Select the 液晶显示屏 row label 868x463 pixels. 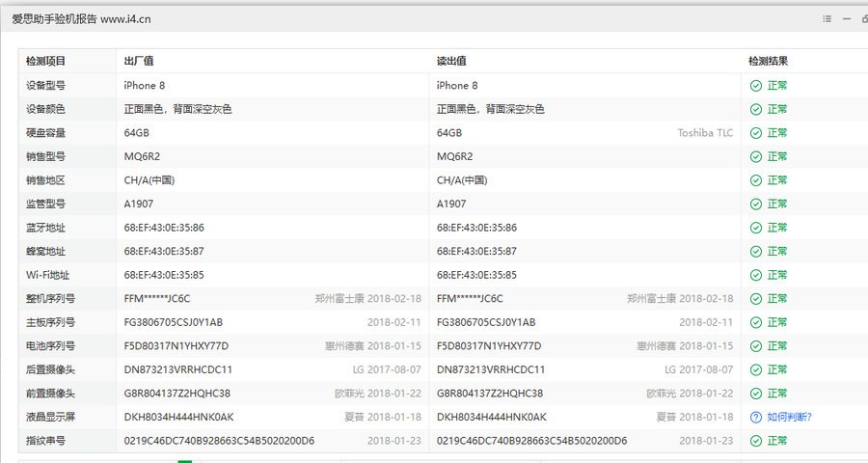(50, 417)
